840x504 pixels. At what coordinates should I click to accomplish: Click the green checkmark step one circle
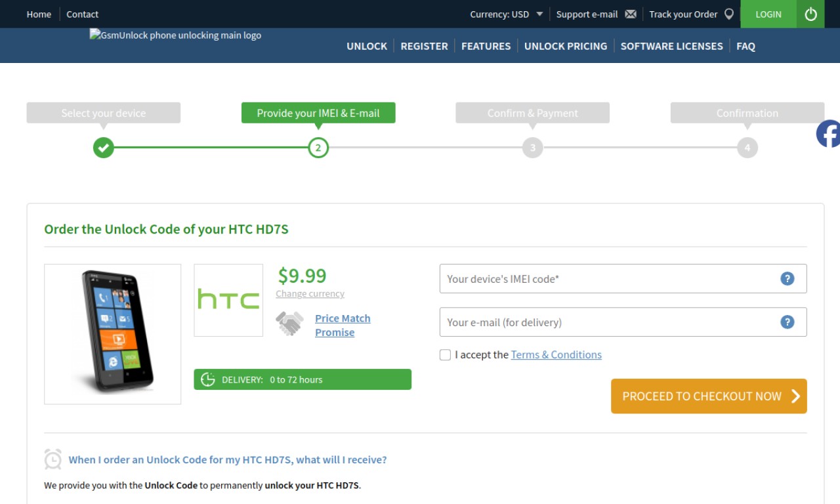click(103, 148)
